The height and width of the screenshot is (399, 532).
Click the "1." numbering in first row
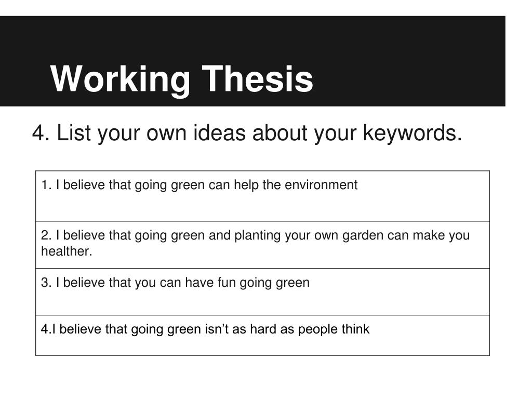click(x=46, y=185)
